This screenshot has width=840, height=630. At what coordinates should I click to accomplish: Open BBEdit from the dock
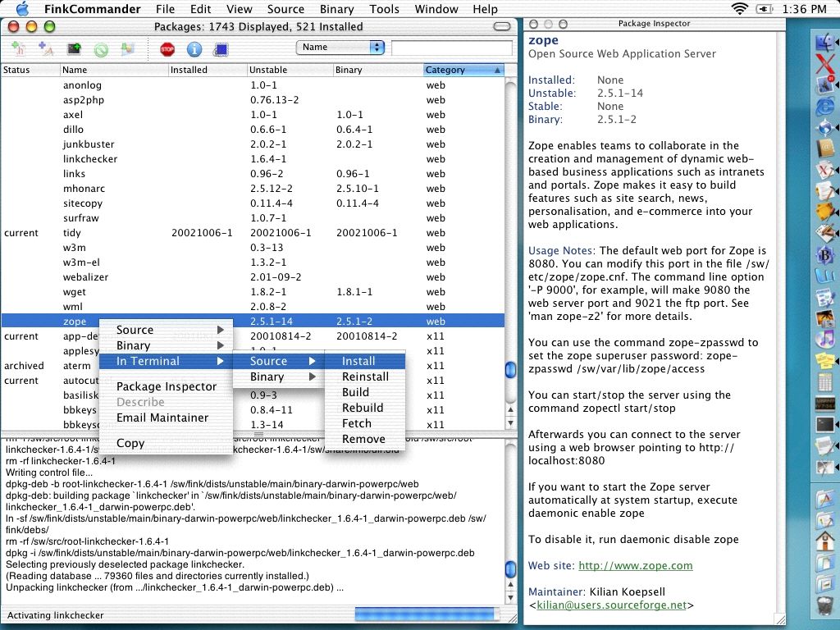click(x=825, y=255)
